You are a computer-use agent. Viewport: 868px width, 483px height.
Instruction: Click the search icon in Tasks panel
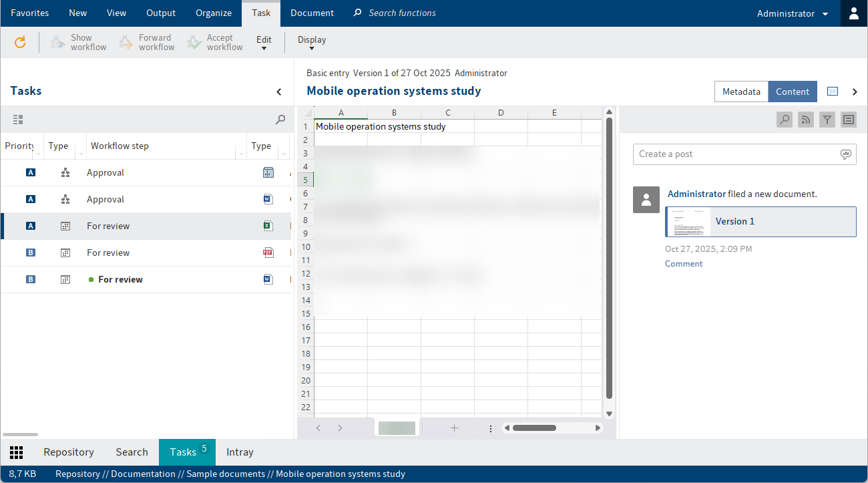pyautogui.click(x=280, y=120)
